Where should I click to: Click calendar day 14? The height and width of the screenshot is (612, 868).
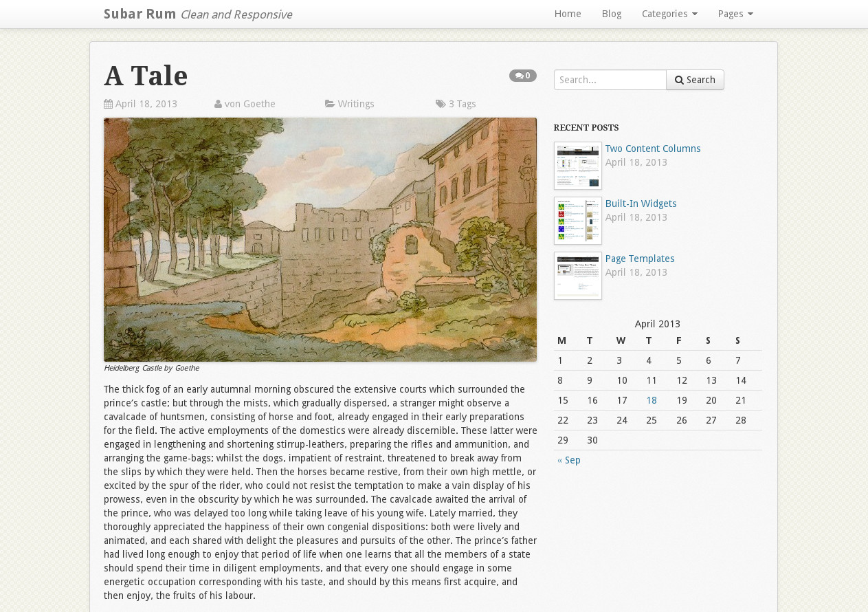click(x=741, y=380)
